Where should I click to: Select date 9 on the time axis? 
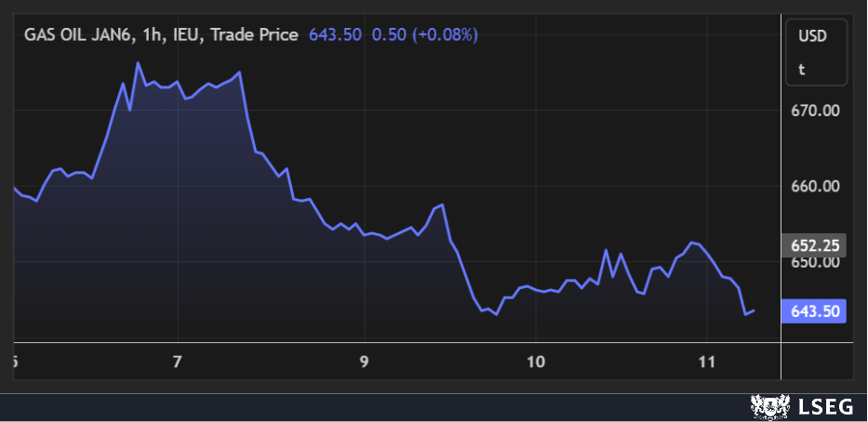(x=364, y=361)
